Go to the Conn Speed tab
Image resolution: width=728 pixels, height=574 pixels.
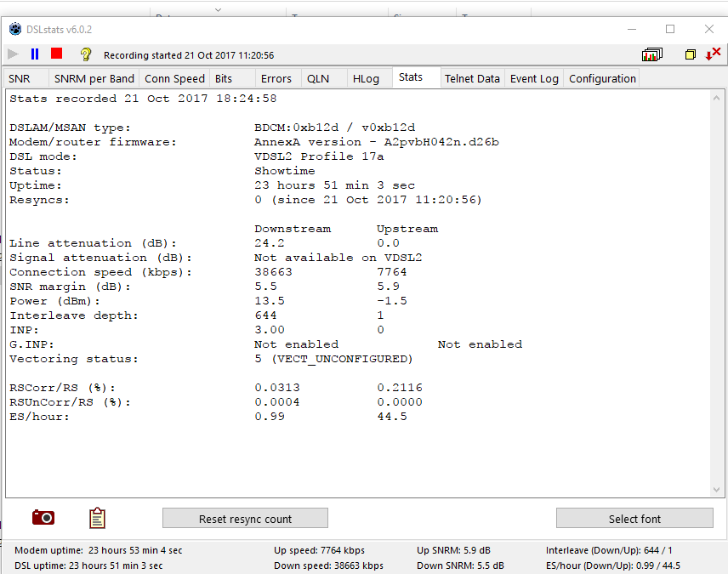point(174,78)
